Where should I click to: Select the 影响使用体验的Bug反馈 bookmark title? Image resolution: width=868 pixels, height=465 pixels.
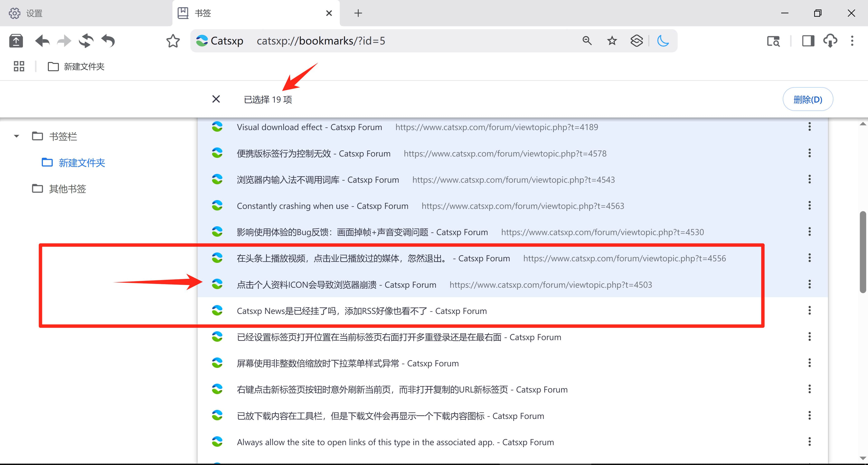(x=362, y=232)
